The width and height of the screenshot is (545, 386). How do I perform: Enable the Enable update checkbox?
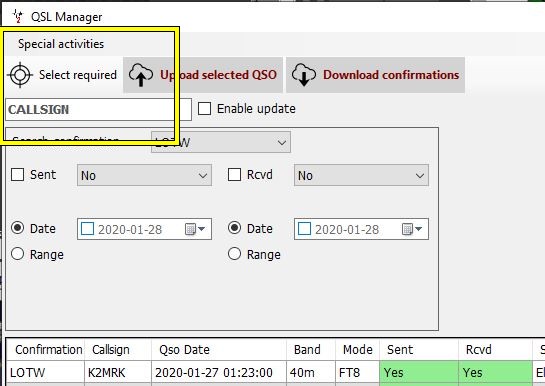pyautogui.click(x=204, y=109)
